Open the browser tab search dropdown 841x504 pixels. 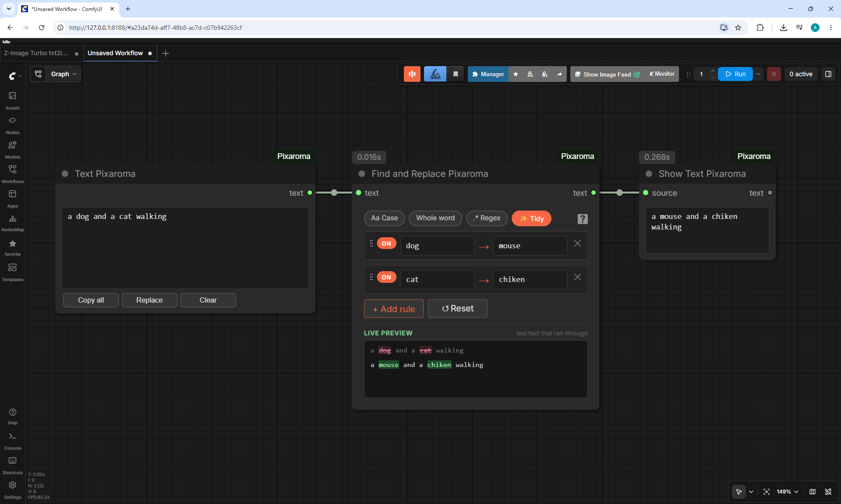(9, 9)
